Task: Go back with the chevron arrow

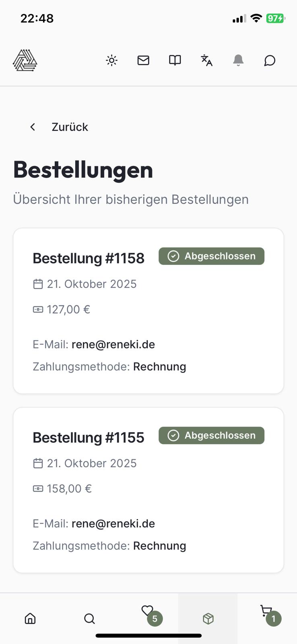Action: click(x=33, y=127)
